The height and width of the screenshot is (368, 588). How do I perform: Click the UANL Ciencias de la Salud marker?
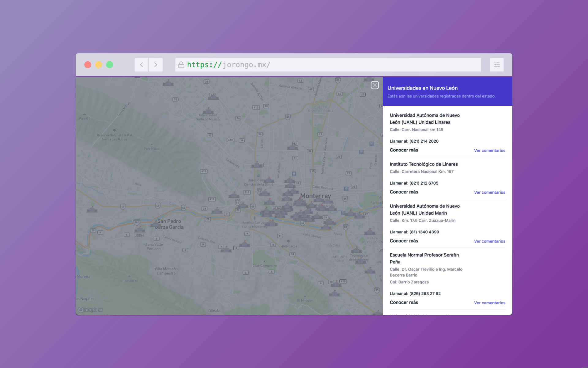click(269, 180)
